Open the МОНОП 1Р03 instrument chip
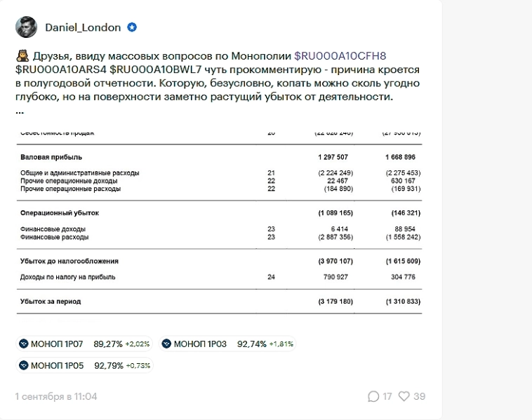Image resolution: width=532 pixels, height=420 pixels. [227, 344]
